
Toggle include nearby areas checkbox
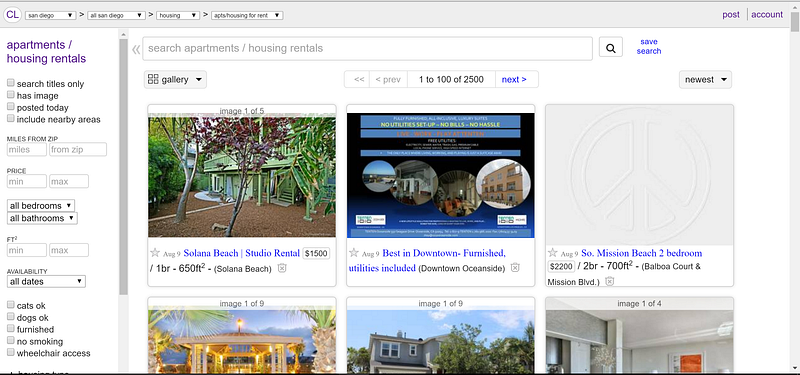click(x=11, y=118)
